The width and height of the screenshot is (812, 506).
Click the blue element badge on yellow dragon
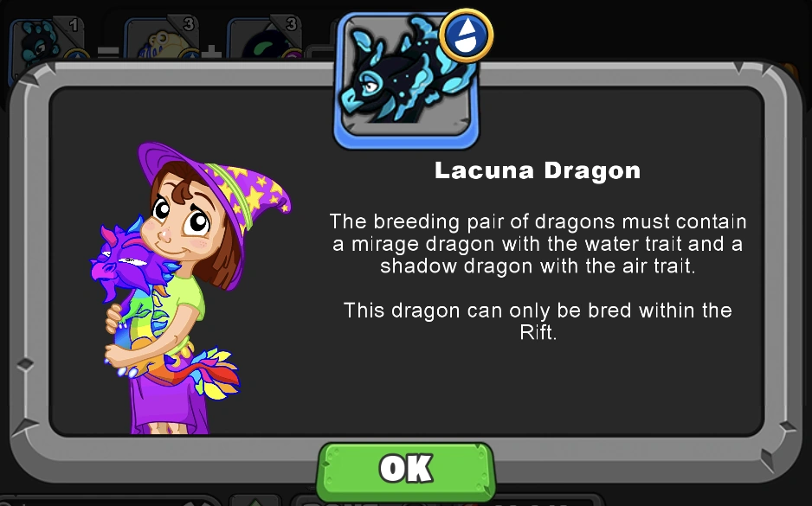pos(190,55)
